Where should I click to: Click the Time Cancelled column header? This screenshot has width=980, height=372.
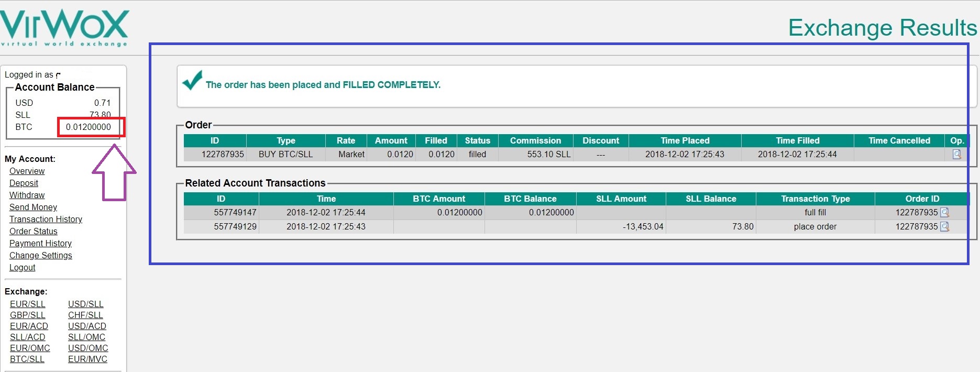tap(899, 140)
